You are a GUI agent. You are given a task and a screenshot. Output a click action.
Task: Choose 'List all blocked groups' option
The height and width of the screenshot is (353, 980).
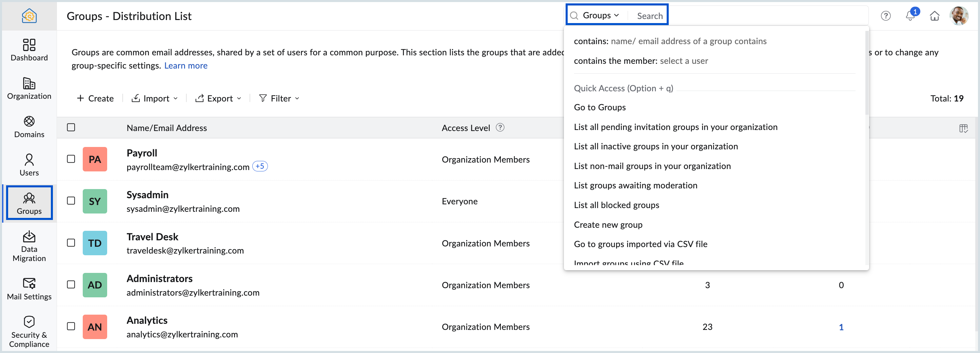point(616,205)
